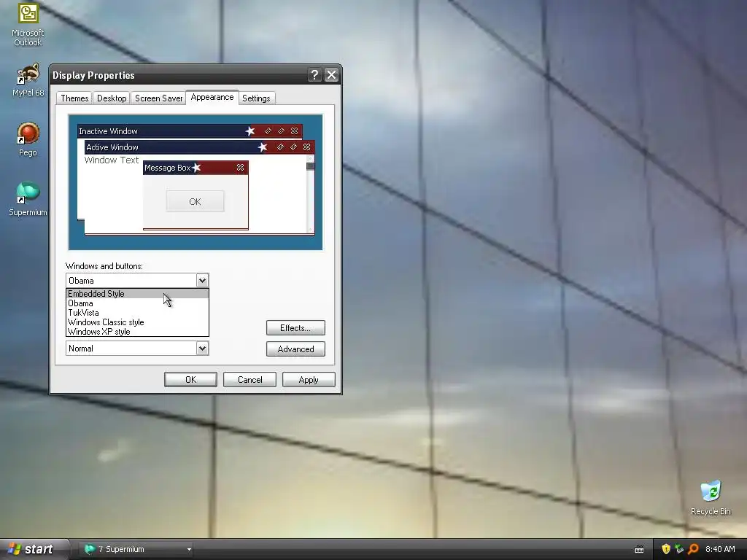
Task: Confirm with the dialog's OK button
Action: pyautogui.click(x=190, y=379)
